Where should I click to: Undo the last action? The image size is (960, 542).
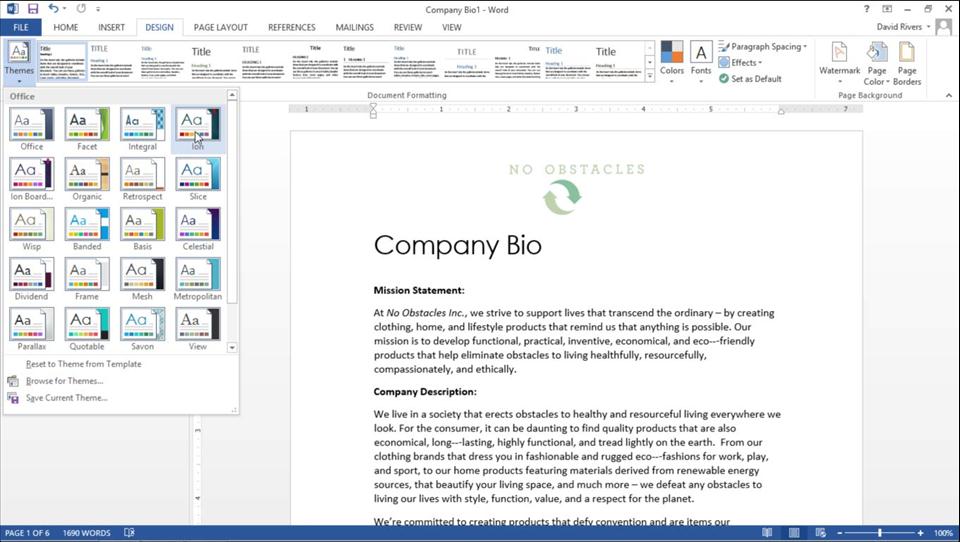click(x=53, y=9)
